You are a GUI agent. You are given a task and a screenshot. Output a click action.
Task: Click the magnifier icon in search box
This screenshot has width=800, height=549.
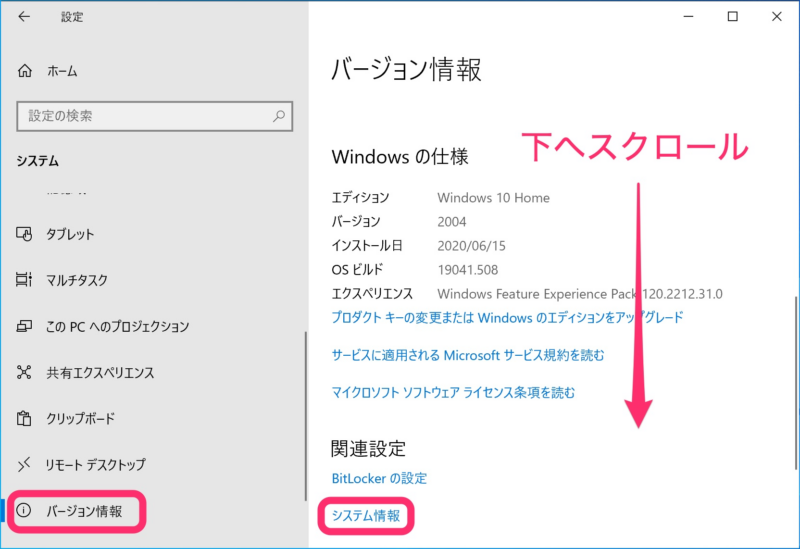click(279, 116)
